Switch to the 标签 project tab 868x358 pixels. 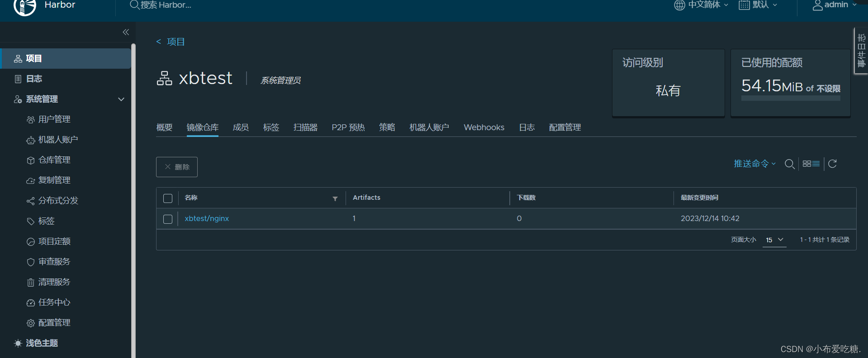271,127
